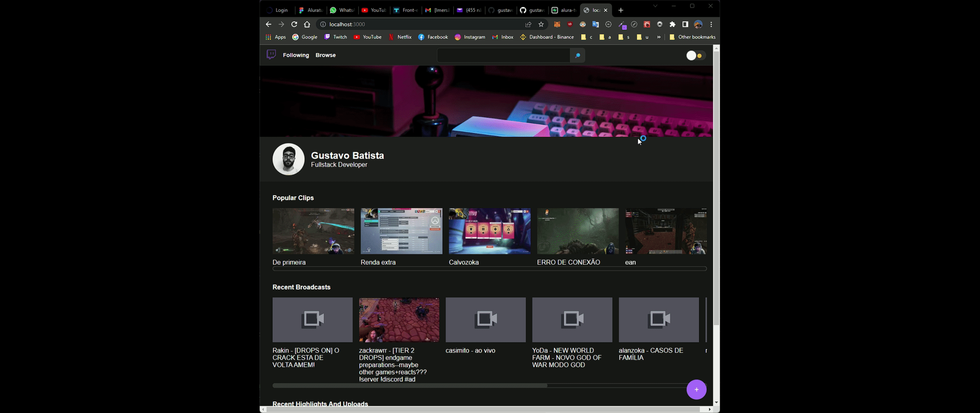
Task: Open the Browse nav link
Action: [x=325, y=55]
